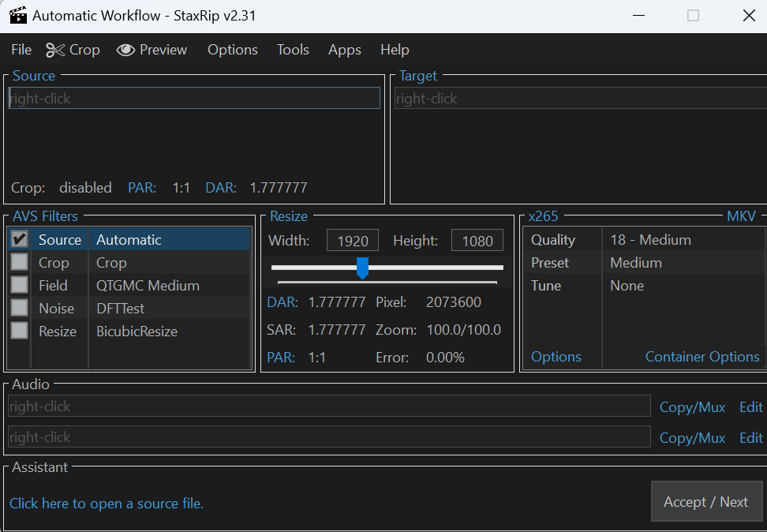
Task: Open x265 Container Options link
Action: pyautogui.click(x=702, y=357)
